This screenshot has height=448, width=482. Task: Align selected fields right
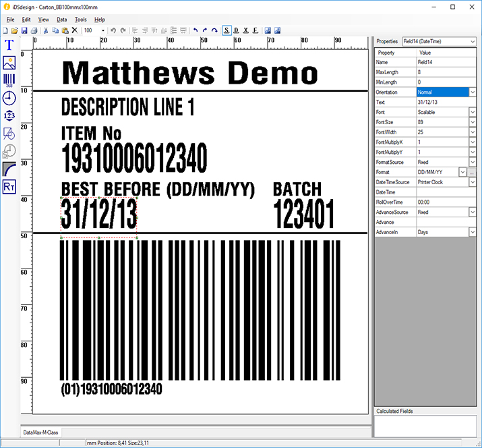point(144,30)
